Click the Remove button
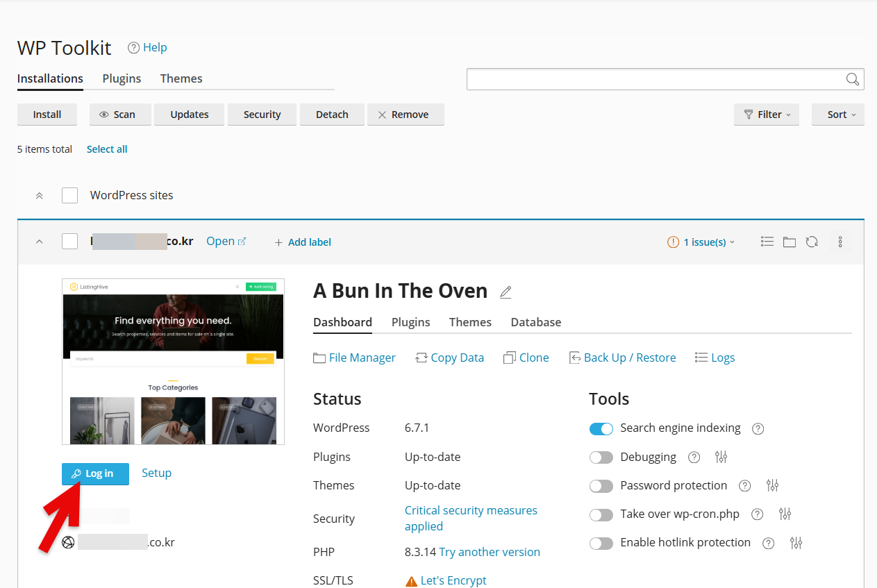Screen dimensions: 877x588 [406, 115]
